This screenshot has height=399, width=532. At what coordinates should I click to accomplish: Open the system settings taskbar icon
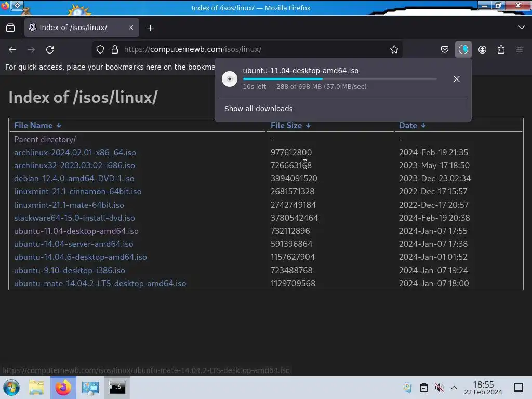pos(90,388)
